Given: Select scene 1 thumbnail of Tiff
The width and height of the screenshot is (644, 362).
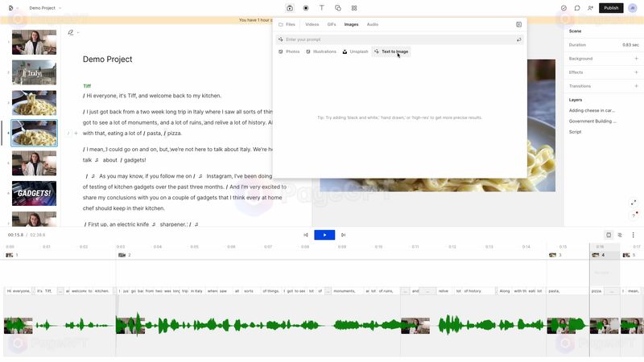Looking at the screenshot, I should click(x=34, y=43).
